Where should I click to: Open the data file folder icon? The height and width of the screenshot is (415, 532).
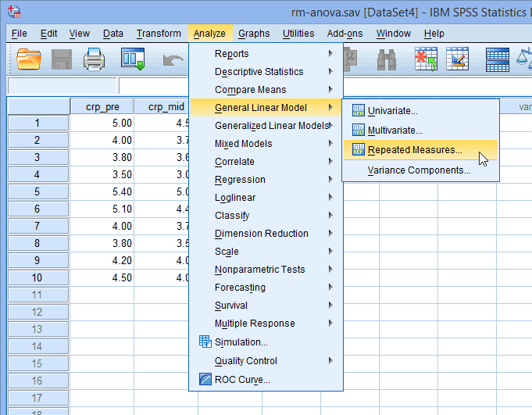click(x=29, y=59)
